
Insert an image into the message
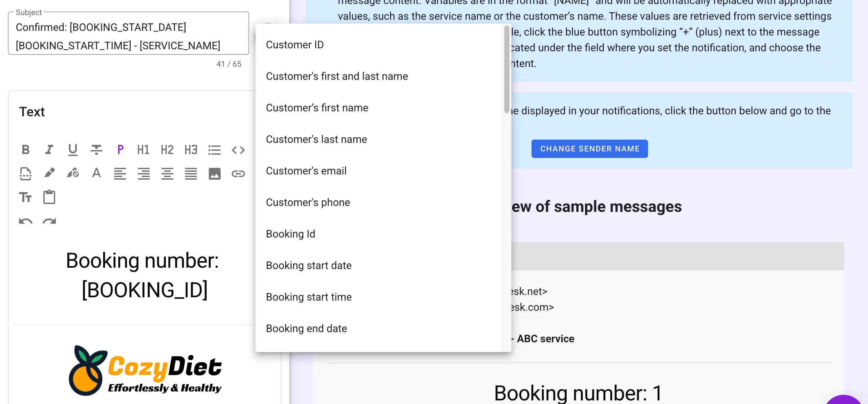point(215,173)
